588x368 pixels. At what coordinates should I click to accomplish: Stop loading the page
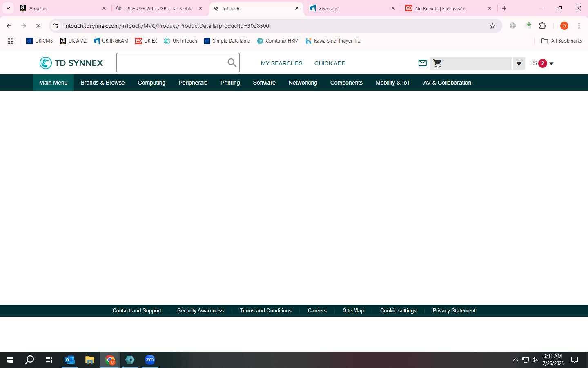(38, 26)
